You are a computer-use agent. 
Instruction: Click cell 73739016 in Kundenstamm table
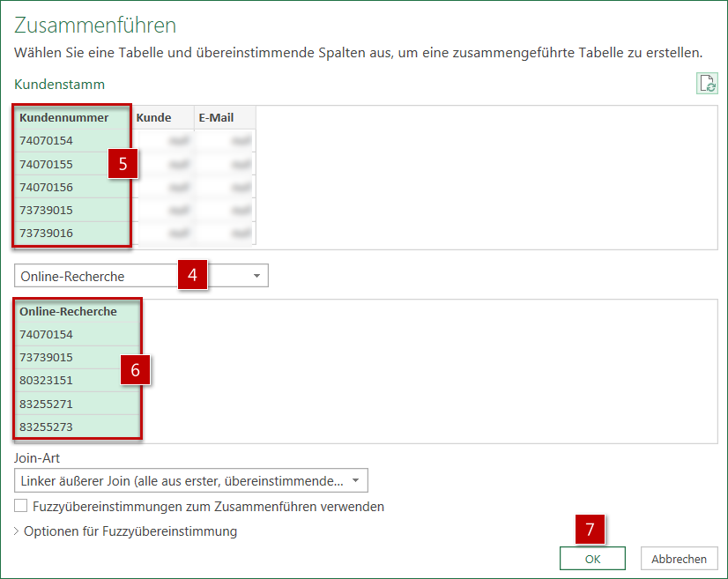(x=72, y=233)
